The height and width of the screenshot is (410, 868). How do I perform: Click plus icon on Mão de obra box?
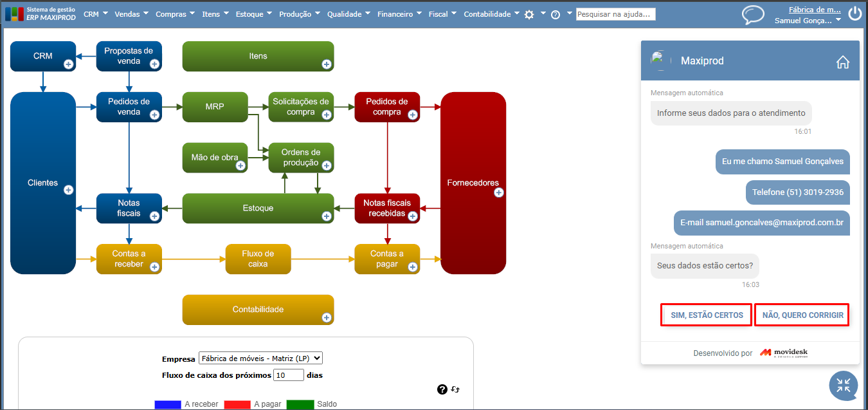[240, 165]
